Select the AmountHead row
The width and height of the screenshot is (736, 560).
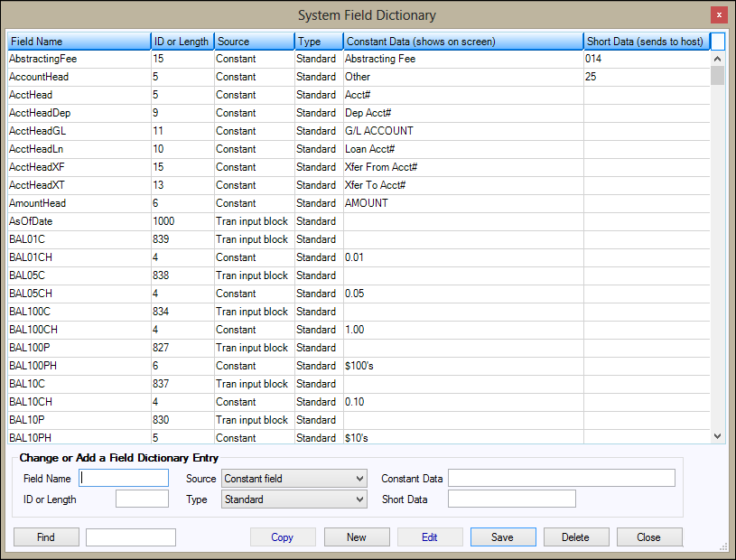click(x=359, y=203)
